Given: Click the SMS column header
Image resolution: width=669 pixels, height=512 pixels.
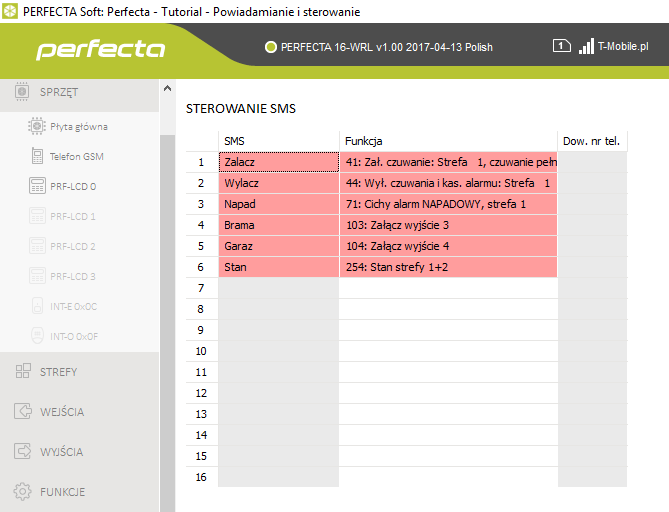Looking at the screenshot, I should (x=279, y=141).
